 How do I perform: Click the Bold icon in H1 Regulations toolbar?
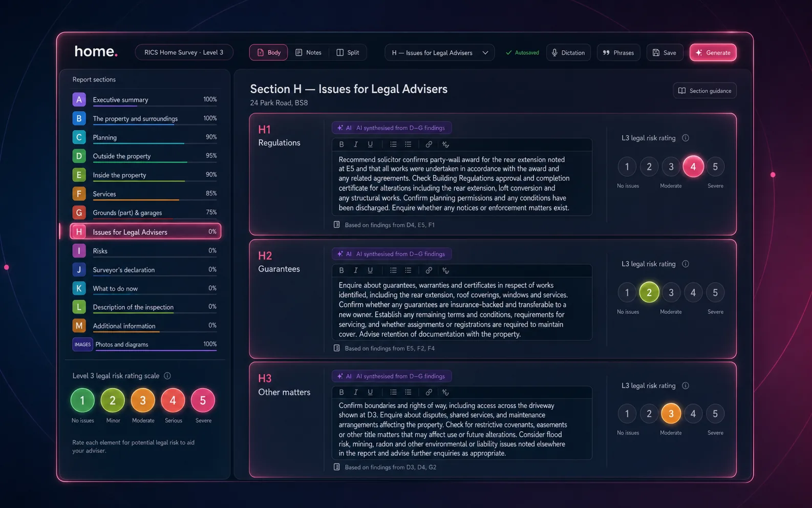pyautogui.click(x=341, y=144)
